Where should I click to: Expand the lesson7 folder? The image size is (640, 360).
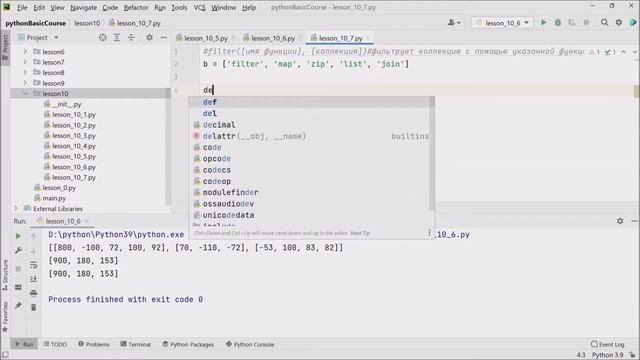(x=25, y=62)
